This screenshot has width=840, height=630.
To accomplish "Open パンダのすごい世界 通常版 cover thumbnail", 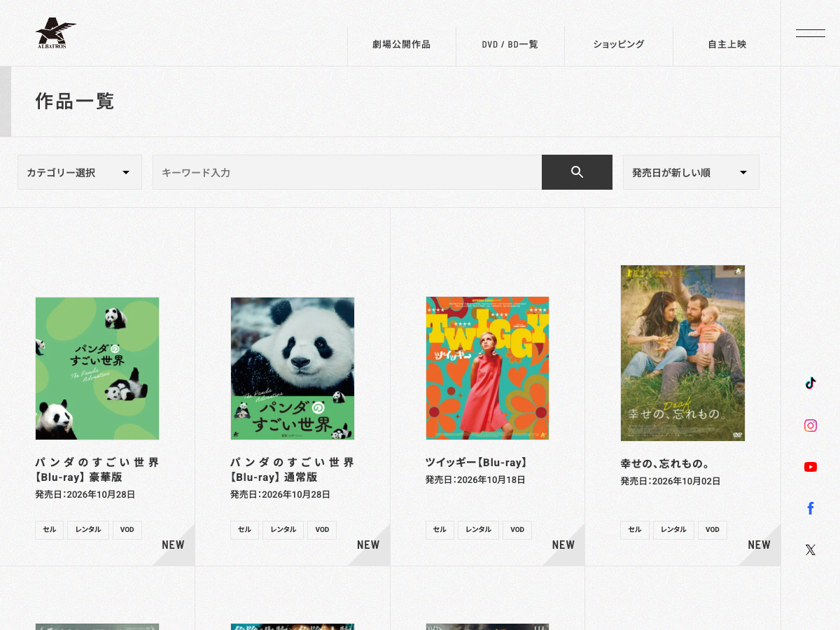I will coord(293,368).
